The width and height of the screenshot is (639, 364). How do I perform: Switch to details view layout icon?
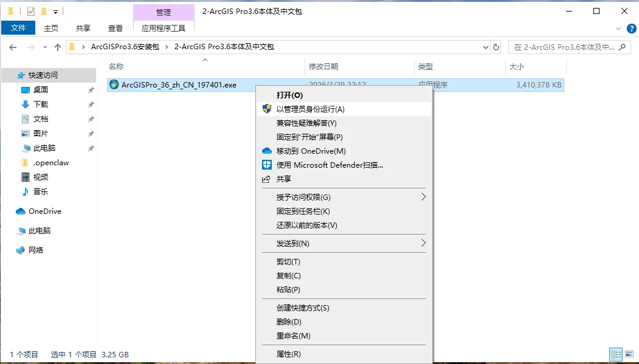pos(616,354)
